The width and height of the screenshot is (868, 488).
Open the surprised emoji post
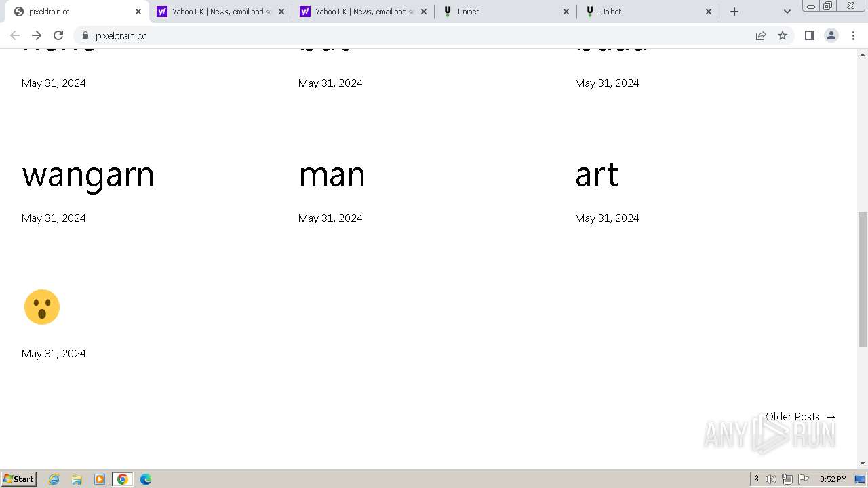click(42, 307)
